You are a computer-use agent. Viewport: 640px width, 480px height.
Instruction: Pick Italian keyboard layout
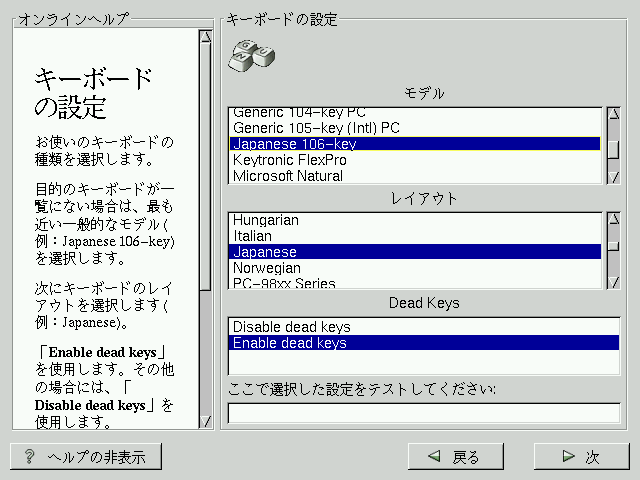point(252,236)
